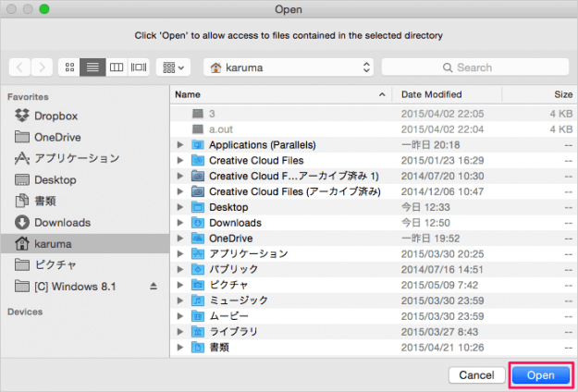Screen dimensions: 578x392
Task: Expand the Downloads folder disclosure triangle
Action: (x=180, y=223)
